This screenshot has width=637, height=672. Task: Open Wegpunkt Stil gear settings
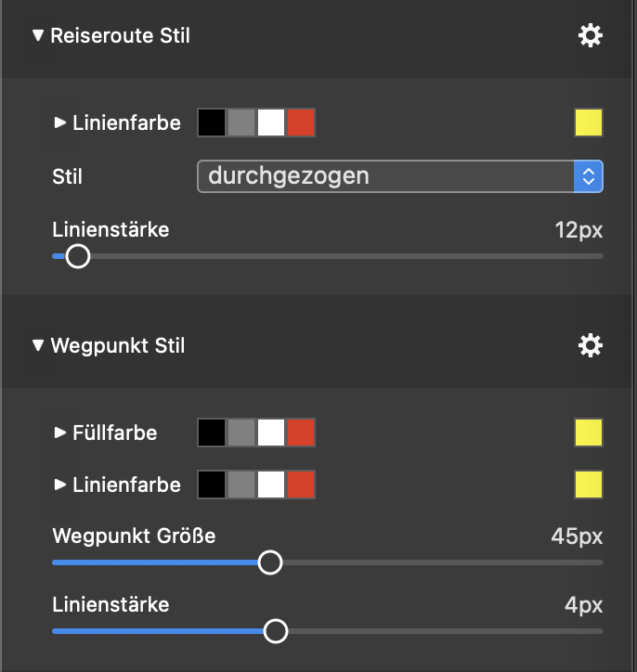point(590,346)
